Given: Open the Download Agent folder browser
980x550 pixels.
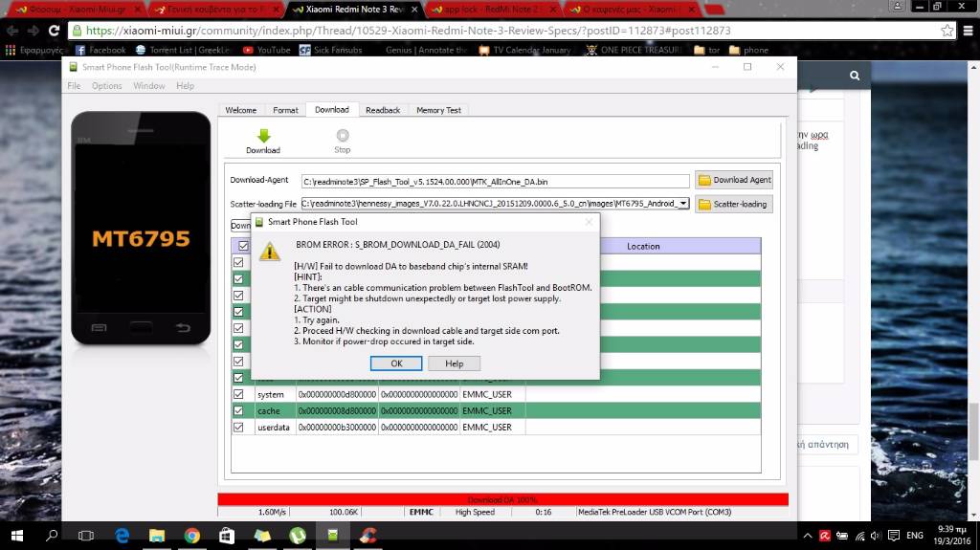Looking at the screenshot, I should tap(733, 180).
